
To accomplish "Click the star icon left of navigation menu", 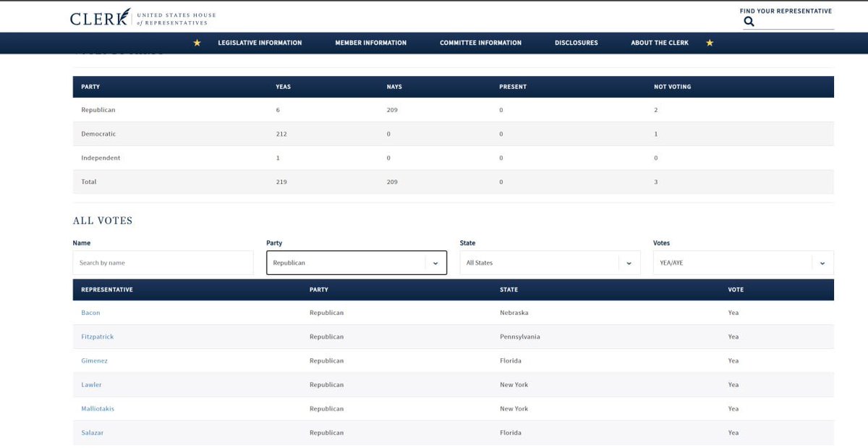I will [197, 43].
